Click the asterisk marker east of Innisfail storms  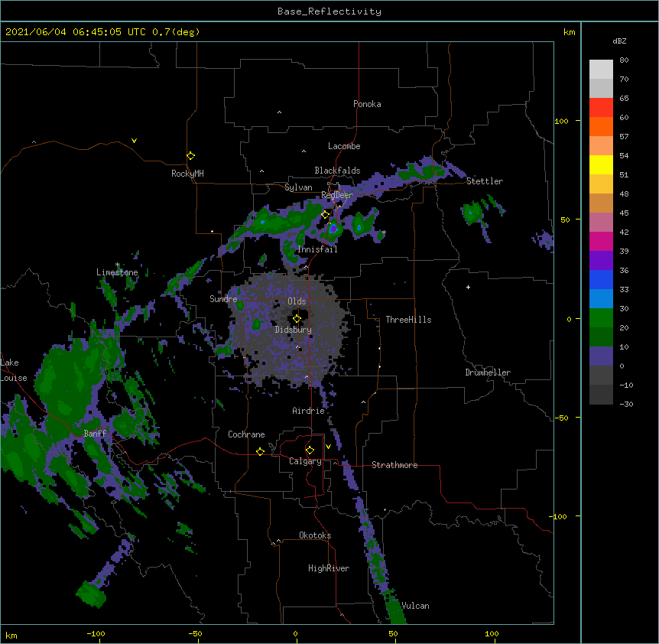click(x=384, y=233)
